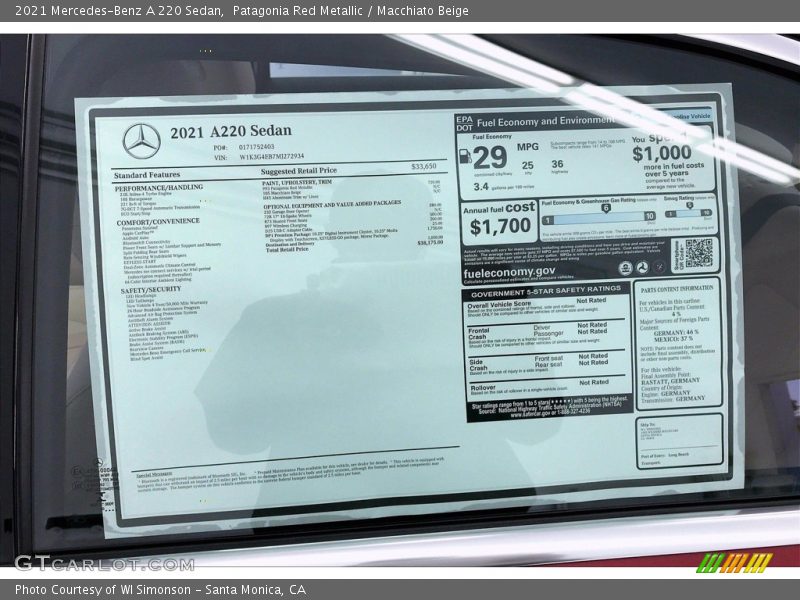This screenshot has width=800, height=600.
Task: Select the PO number '0171752403'
Action: pyautogui.click(x=256, y=147)
